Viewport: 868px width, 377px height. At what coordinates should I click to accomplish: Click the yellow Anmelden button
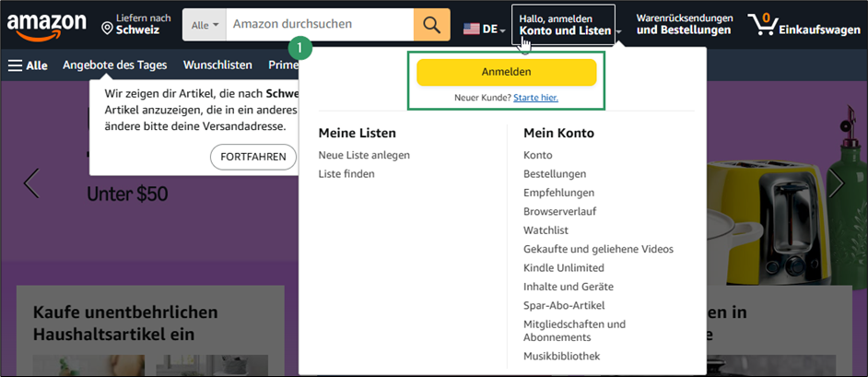(x=507, y=73)
